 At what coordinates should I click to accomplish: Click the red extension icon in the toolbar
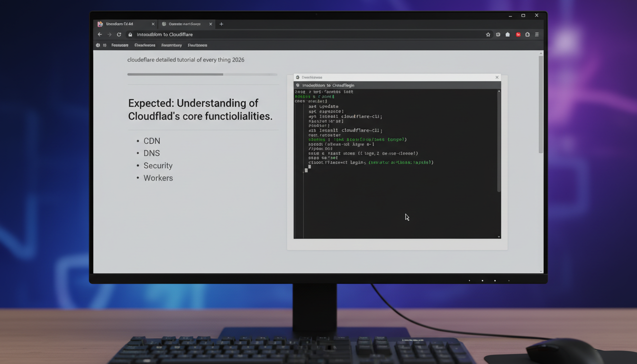(x=518, y=35)
